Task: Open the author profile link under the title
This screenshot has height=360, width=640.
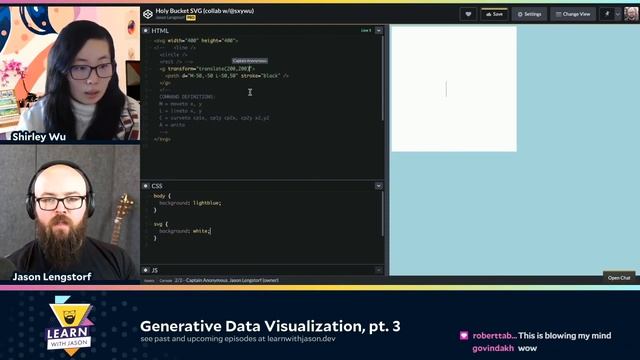Action: [170, 18]
